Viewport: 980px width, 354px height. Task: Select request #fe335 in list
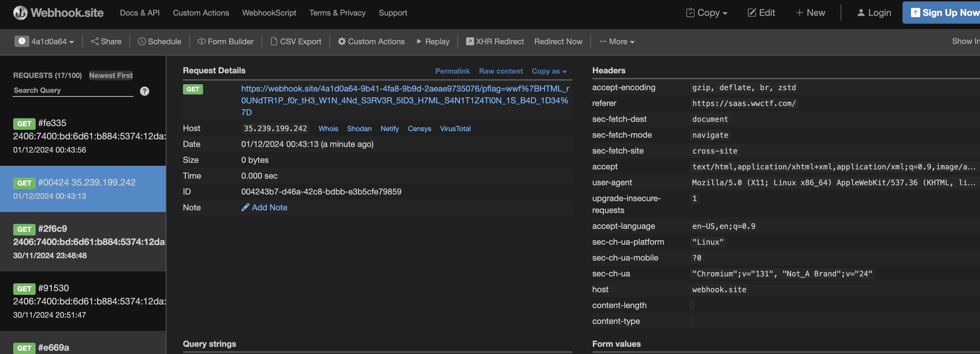83,136
